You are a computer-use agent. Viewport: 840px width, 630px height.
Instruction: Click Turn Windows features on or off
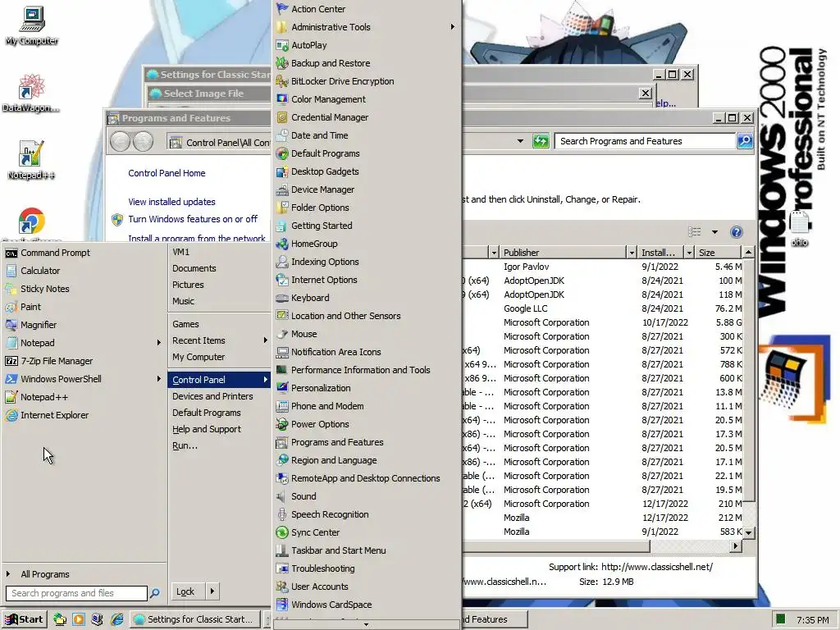(x=192, y=219)
